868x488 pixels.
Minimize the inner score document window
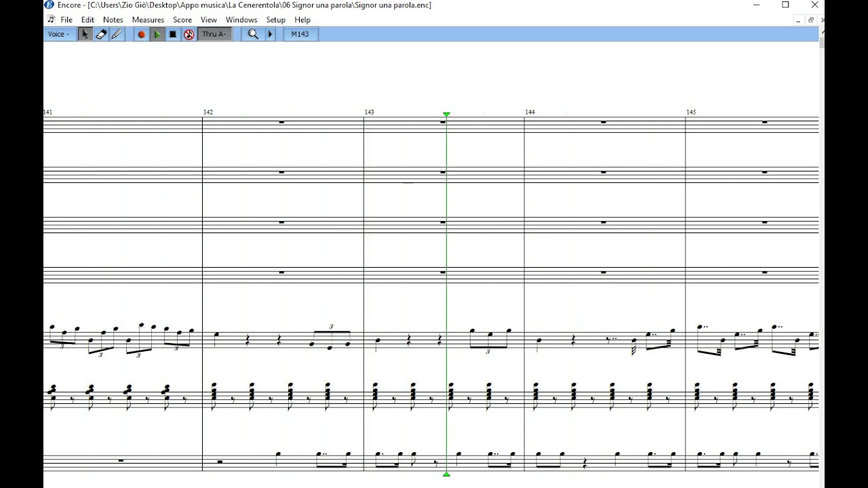click(798, 20)
